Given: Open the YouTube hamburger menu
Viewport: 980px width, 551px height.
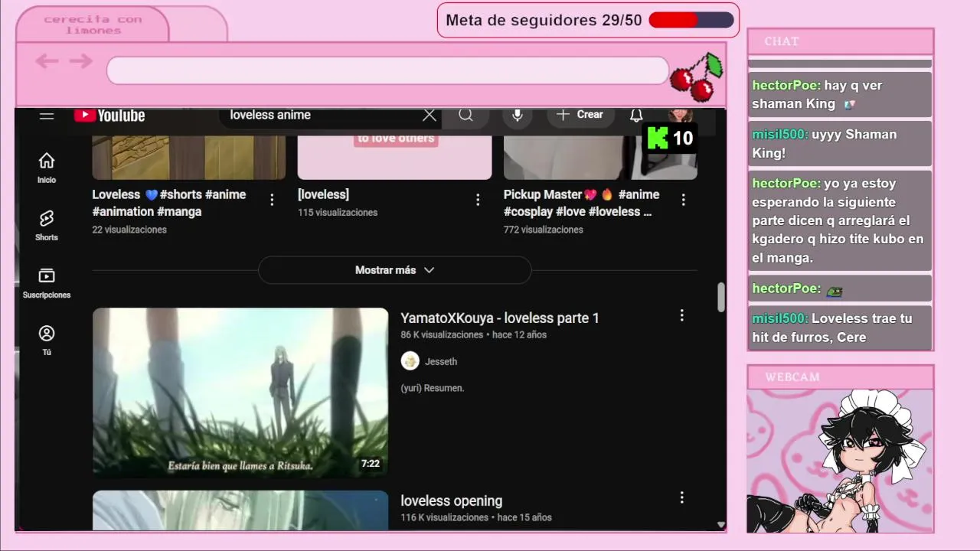Looking at the screenshot, I should [47, 115].
